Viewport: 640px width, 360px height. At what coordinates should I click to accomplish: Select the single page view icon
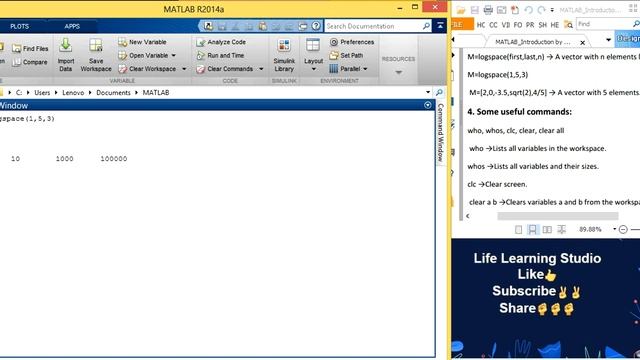pos(518,230)
